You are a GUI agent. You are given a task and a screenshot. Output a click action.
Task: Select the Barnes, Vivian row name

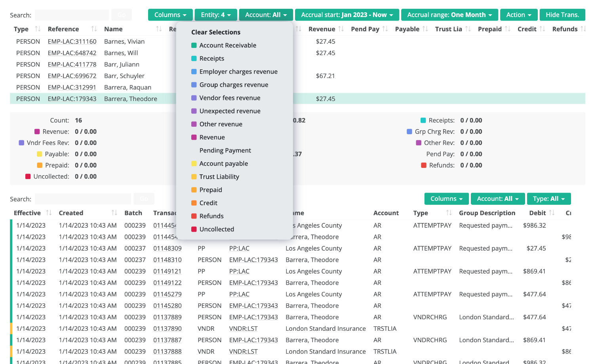click(x=124, y=41)
